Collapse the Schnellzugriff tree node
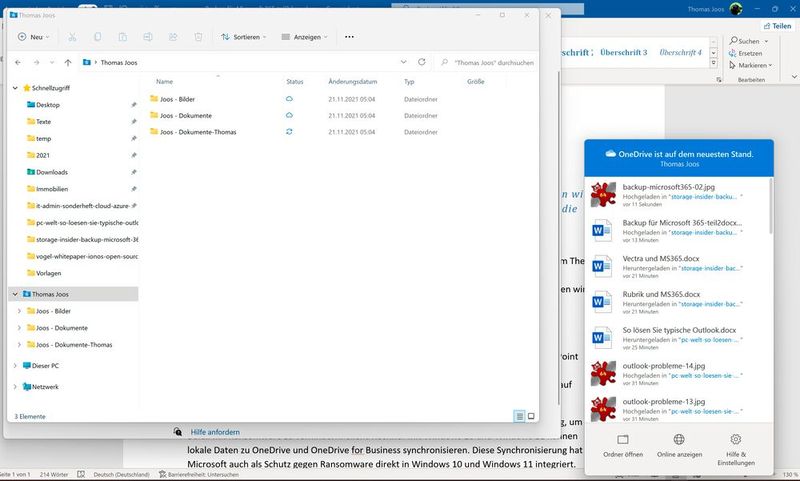This screenshot has height=481, width=800. (x=15, y=88)
